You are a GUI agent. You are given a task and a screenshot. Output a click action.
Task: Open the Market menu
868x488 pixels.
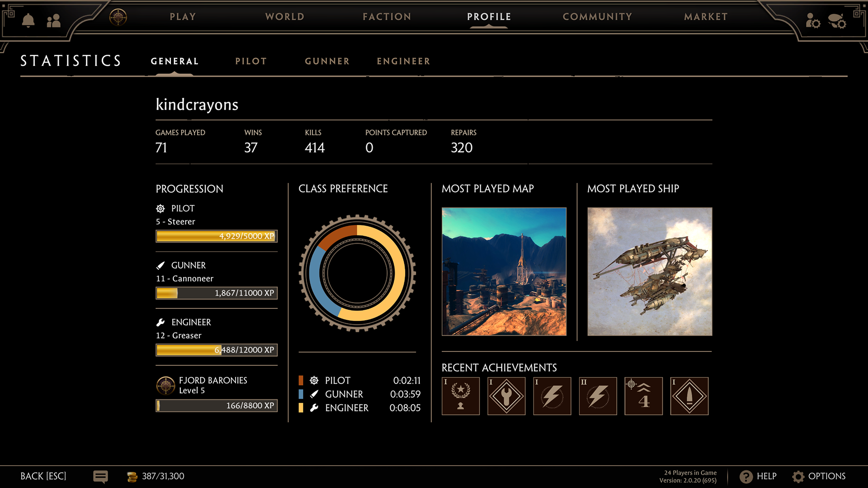point(705,17)
